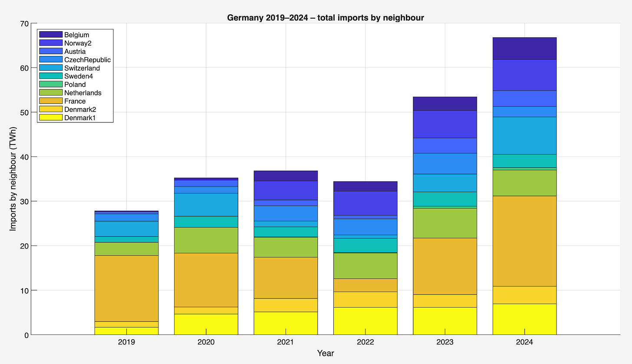Click the Year axis label
This screenshot has width=632, height=364.
326,353
